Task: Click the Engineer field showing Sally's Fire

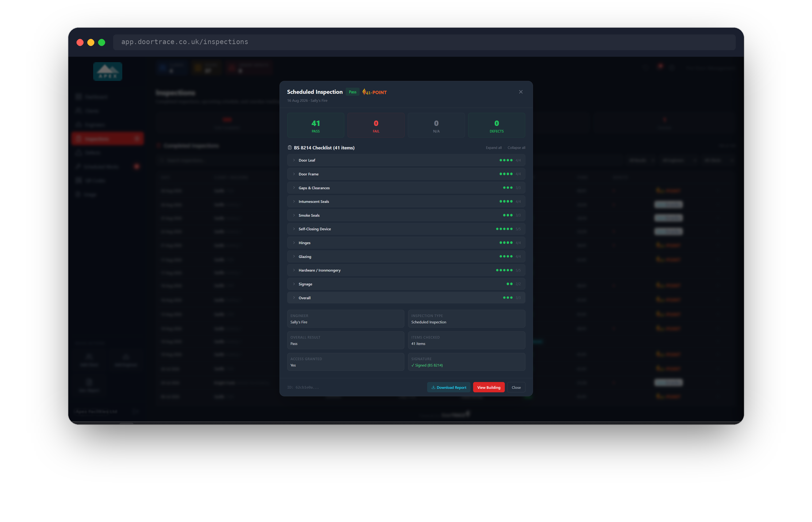Action: pos(346,319)
